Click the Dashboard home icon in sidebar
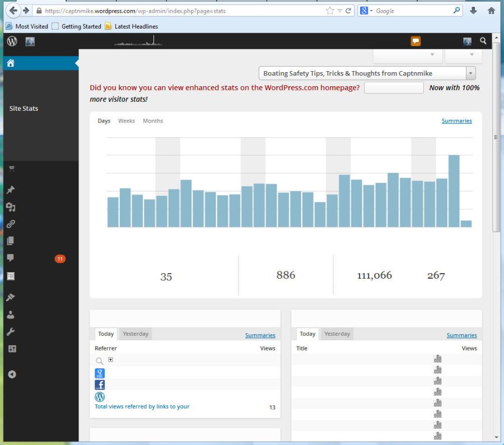The image size is (504, 445). [11, 63]
